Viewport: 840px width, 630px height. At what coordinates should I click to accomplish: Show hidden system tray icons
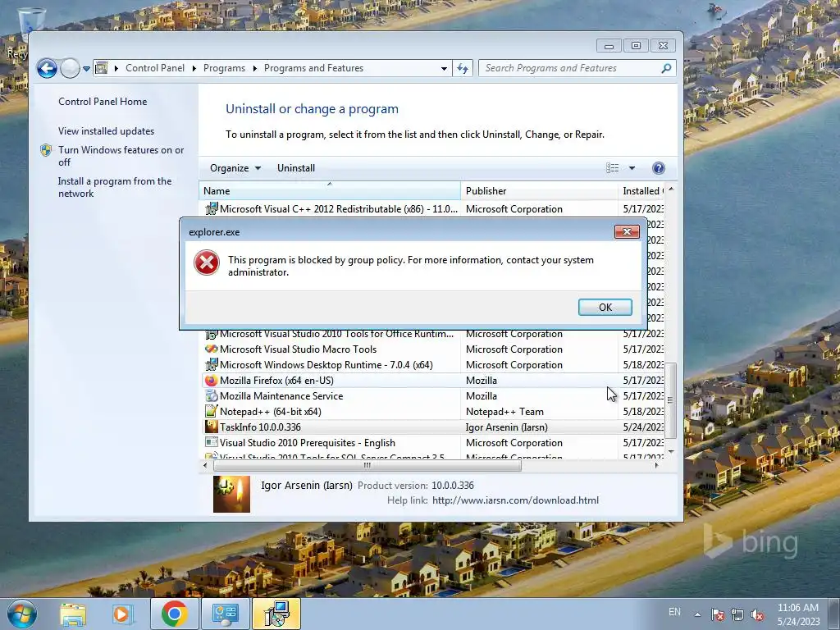point(697,614)
